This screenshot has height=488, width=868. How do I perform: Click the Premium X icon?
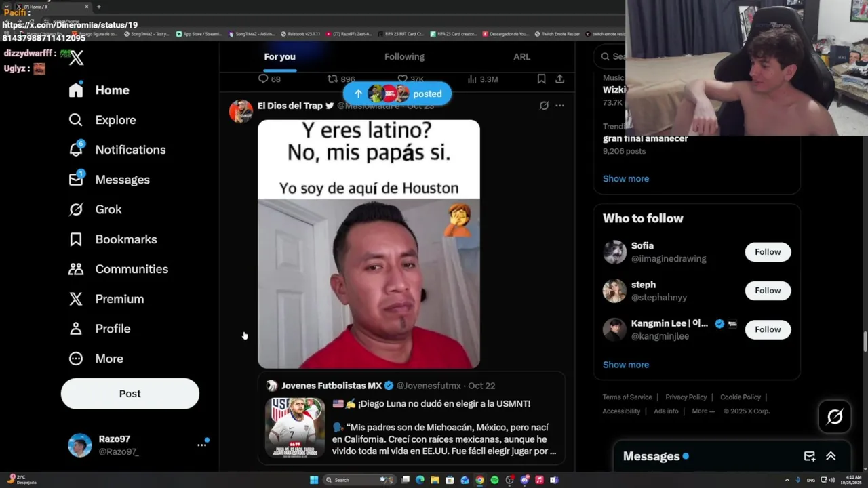(76, 299)
